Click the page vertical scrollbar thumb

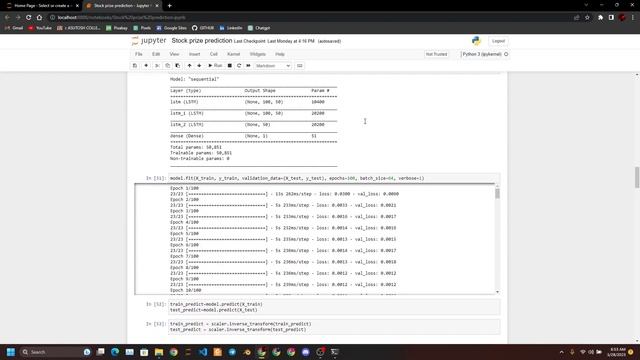point(637,178)
